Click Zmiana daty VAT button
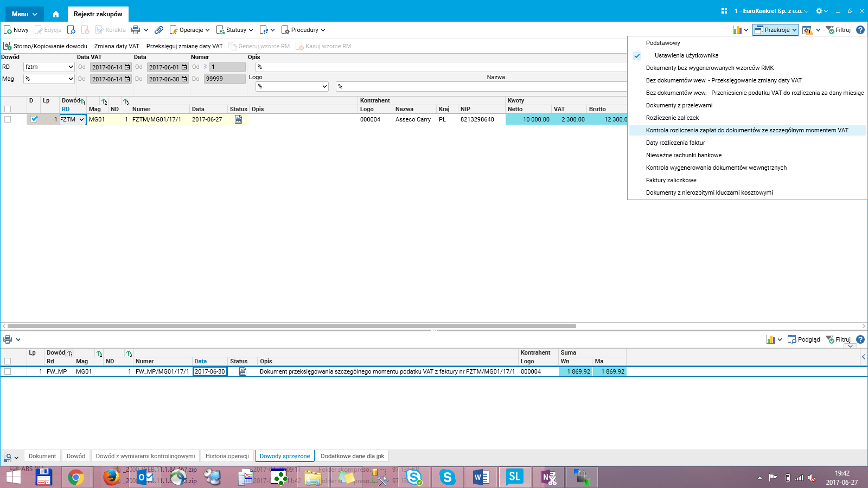868x488 pixels. (117, 46)
